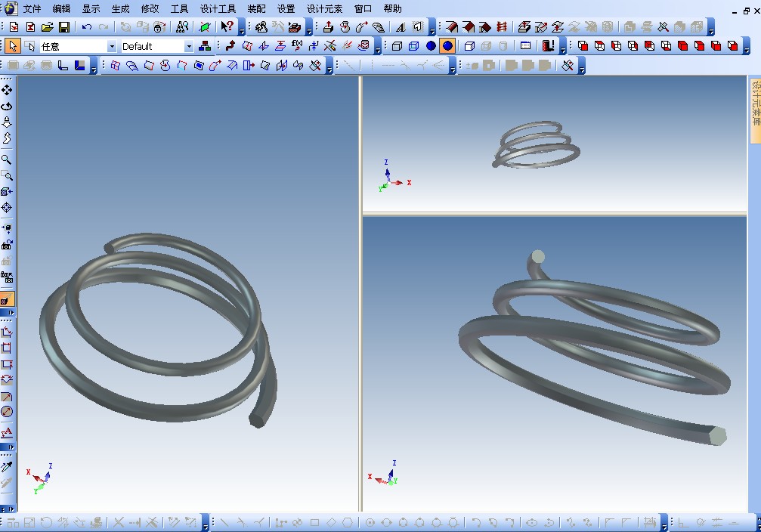Click the red cylinder with exclamation icon

tap(549, 46)
